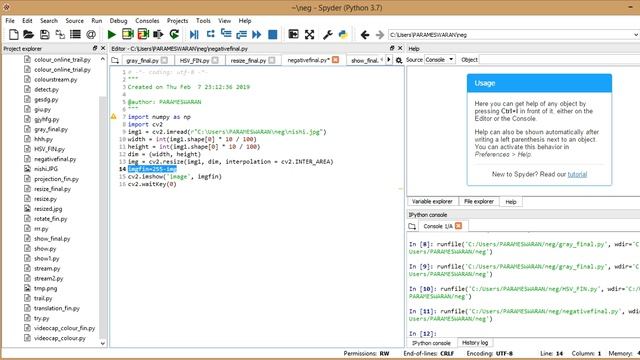Open editor options gear icon
The width and height of the screenshot is (640, 360).
point(399,60)
